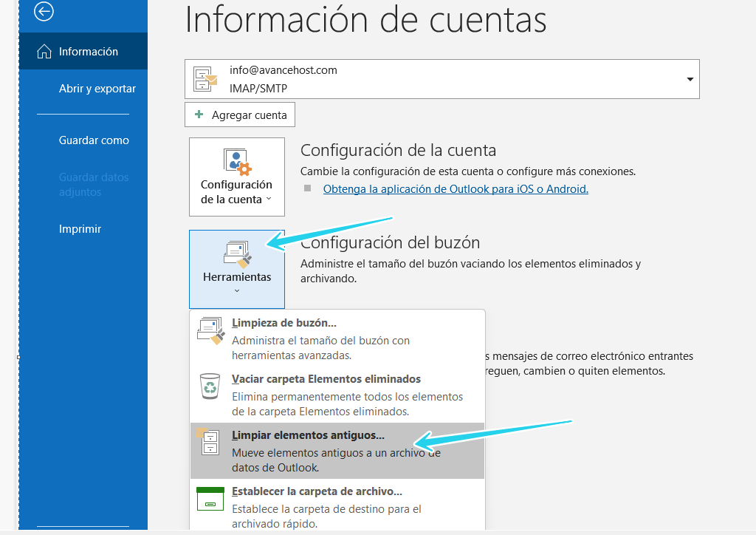This screenshot has height=535, width=756.
Task: Click the Limpieza de buzón icon
Action: coord(210,331)
